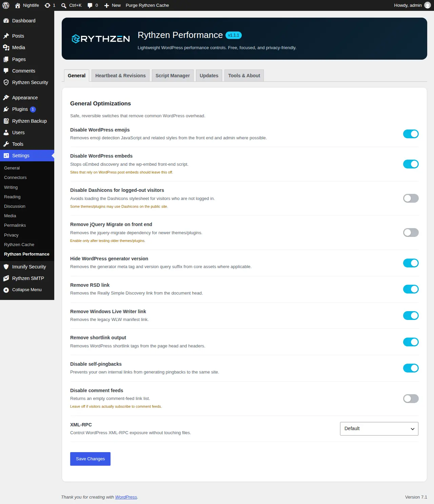Click the Rythzen SMTP icon

pos(6,278)
